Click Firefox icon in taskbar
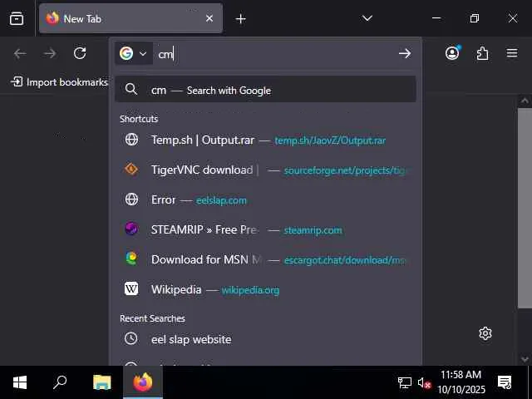 pyautogui.click(x=143, y=382)
